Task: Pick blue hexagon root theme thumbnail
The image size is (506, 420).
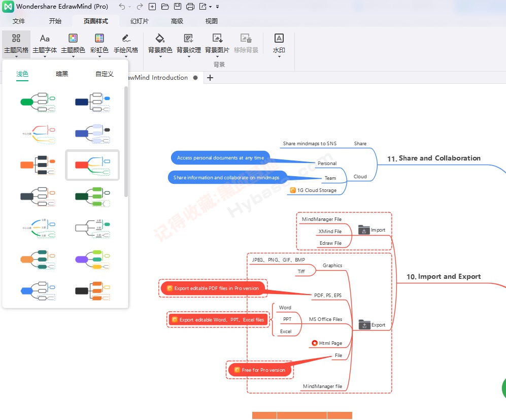Action: [x=38, y=291]
